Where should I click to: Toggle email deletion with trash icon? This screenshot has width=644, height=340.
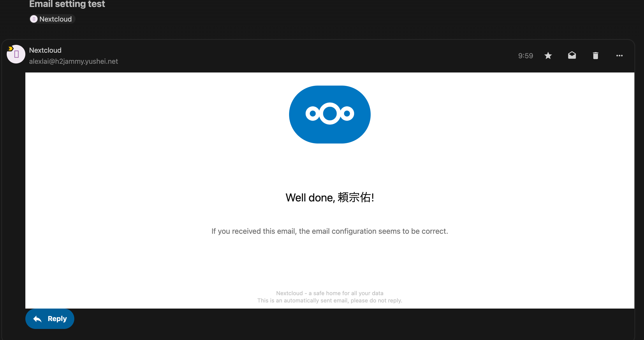click(x=595, y=56)
